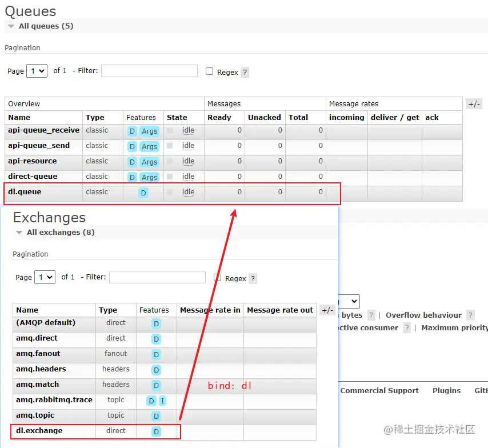
Task: Sort queues by the ack column header
Action: [432, 117]
